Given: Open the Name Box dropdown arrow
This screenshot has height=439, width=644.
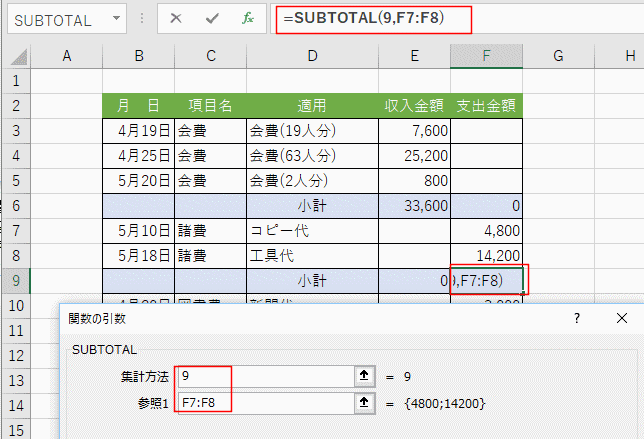Looking at the screenshot, I should [119, 19].
